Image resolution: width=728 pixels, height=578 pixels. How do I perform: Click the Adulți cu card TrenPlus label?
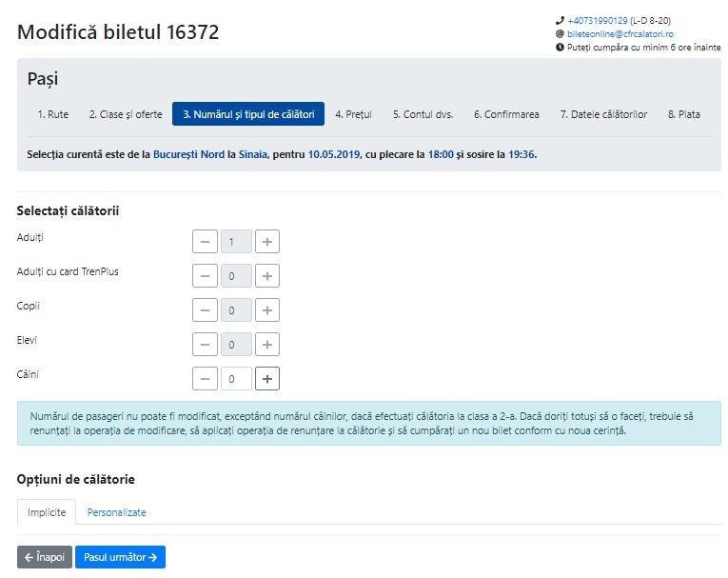point(68,271)
